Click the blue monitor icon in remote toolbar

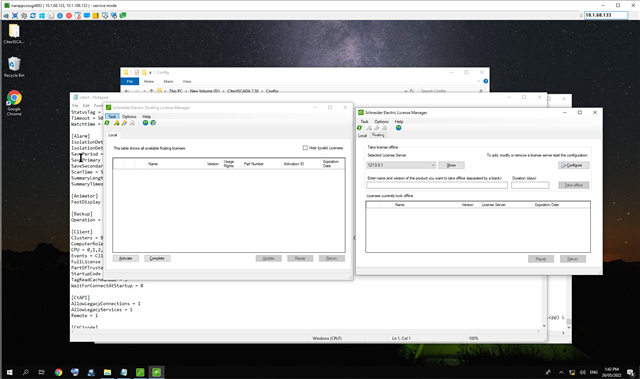click(87, 16)
